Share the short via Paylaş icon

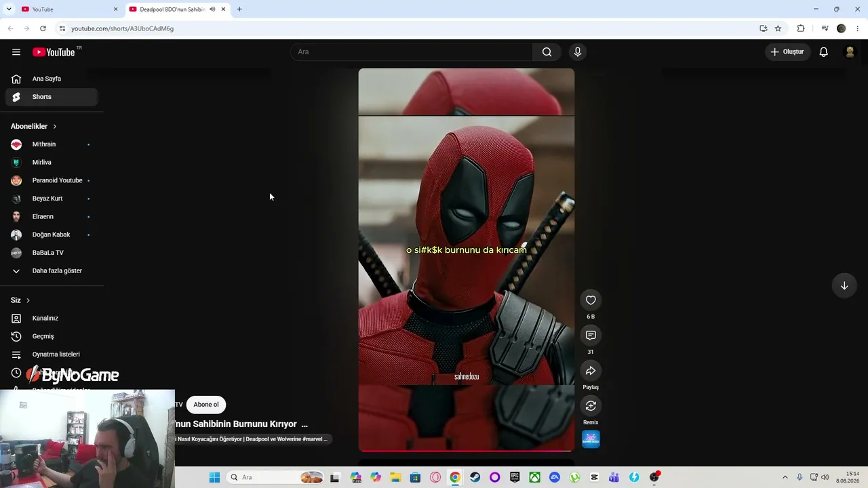click(591, 371)
